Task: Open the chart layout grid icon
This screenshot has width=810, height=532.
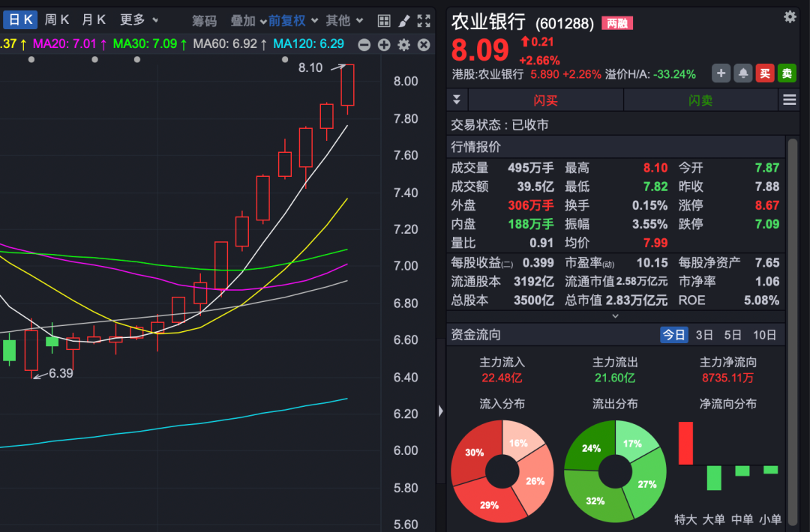Action: point(384,21)
